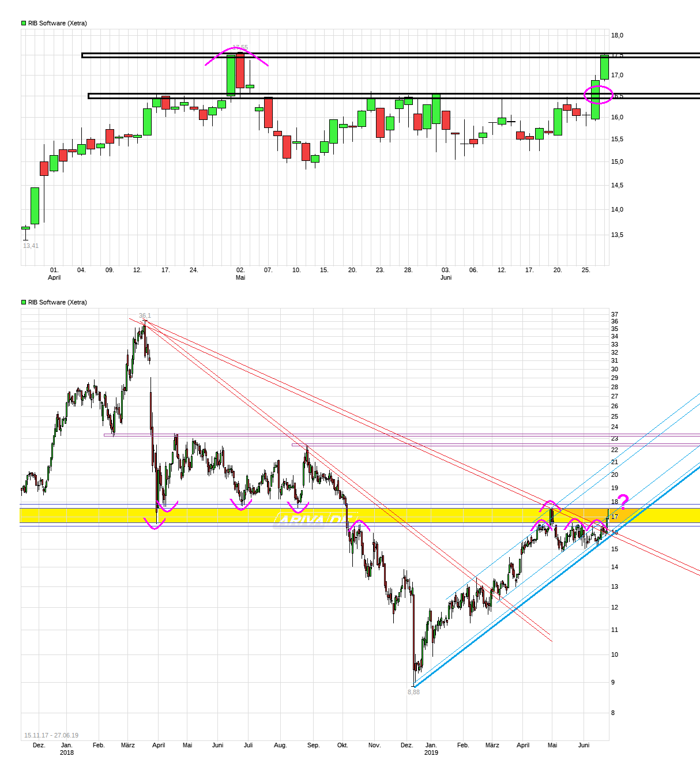Select the last green candle of the top chart
Viewport: 700px width, 775px height.
tap(604, 67)
